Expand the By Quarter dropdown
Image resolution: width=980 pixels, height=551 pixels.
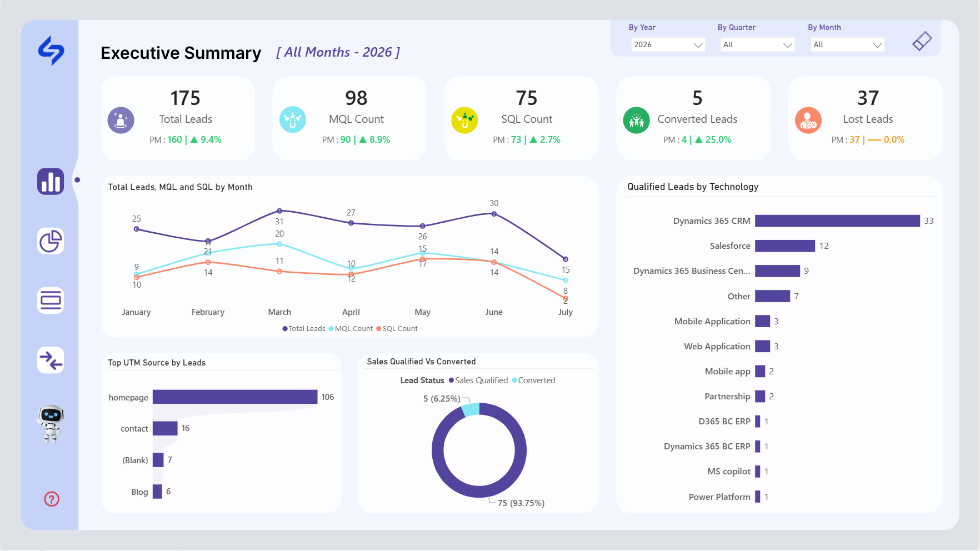[x=757, y=44]
